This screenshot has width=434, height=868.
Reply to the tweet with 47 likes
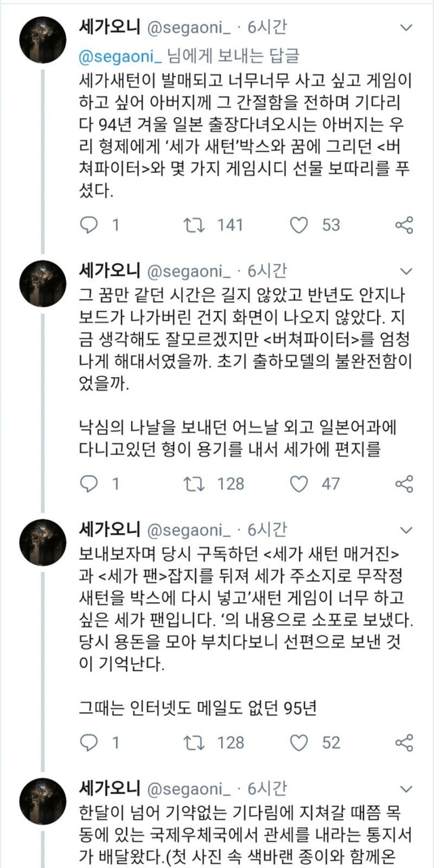pyautogui.click(x=90, y=484)
